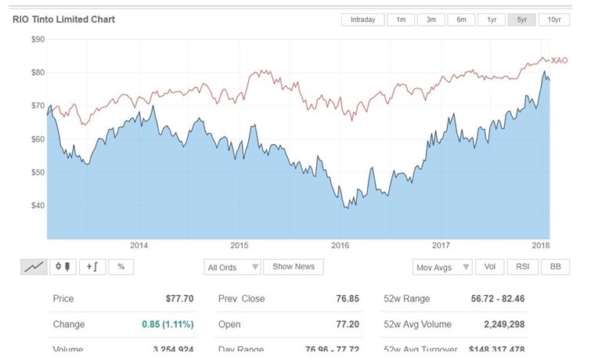Click the XAO series label
The height and width of the screenshot is (364, 609).
tap(559, 60)
